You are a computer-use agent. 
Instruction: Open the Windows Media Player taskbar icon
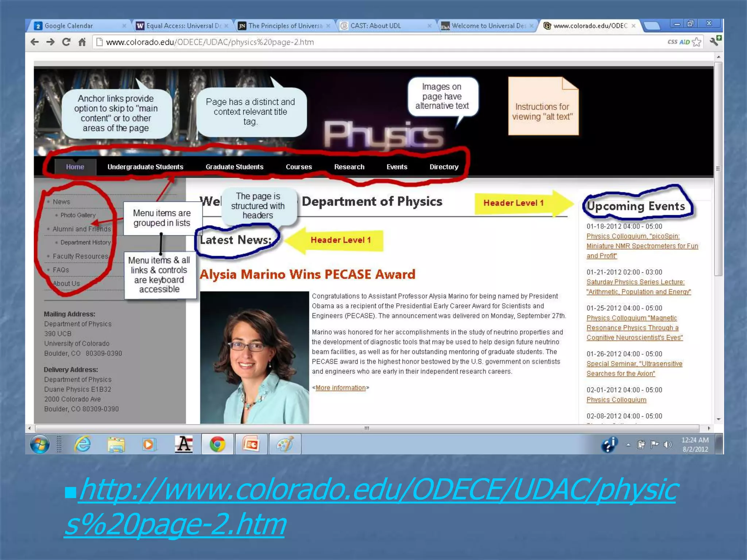point(149,444)
